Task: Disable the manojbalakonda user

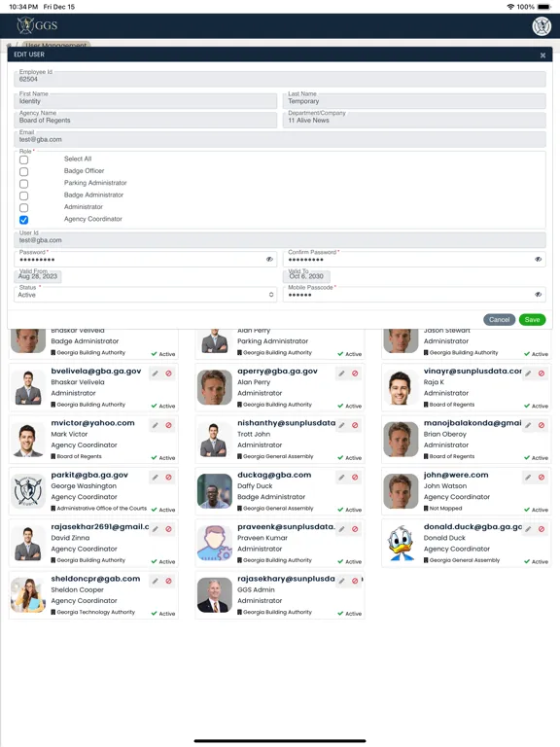Action: pos(542,425)
